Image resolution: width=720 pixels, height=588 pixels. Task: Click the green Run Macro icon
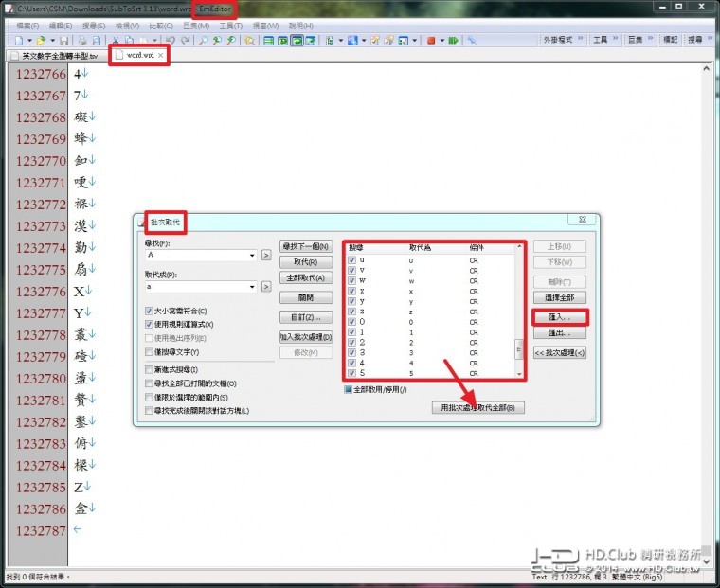coord(453,41)
